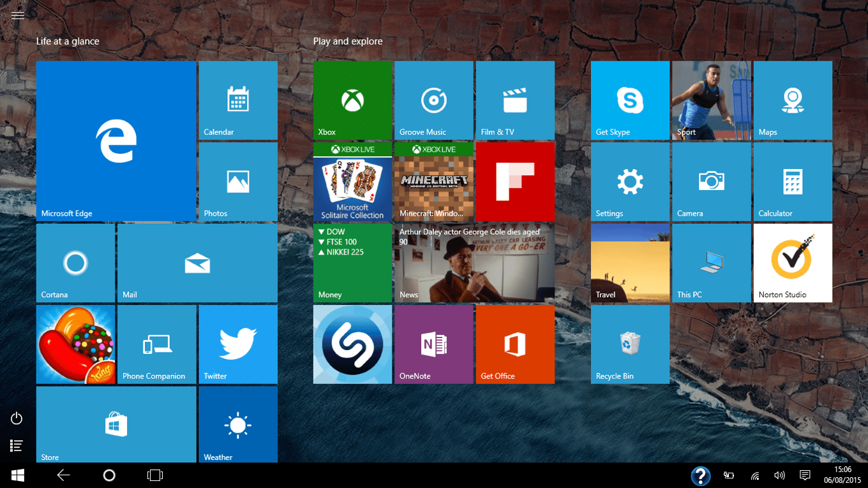Click the Windows Start button
The height and width of the screenshot is (488, 868).
pos(18,475)
